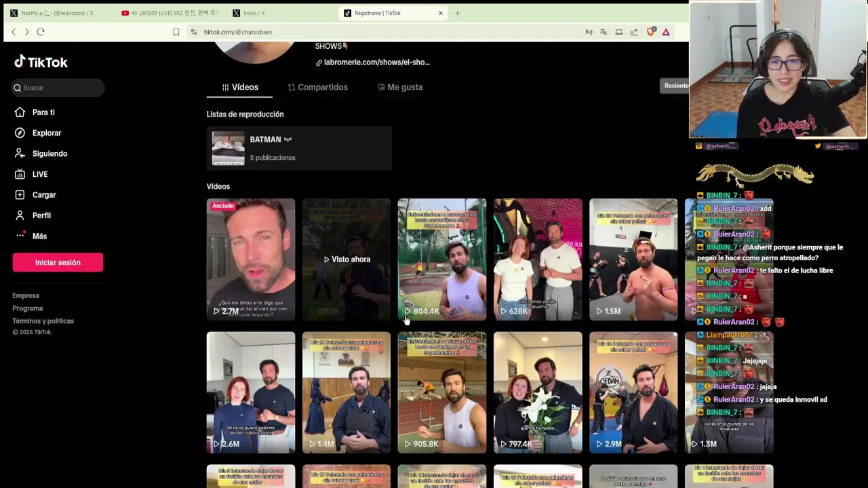Open LIVE in the sidebar
868x488 pixels.
click(40, 174)
